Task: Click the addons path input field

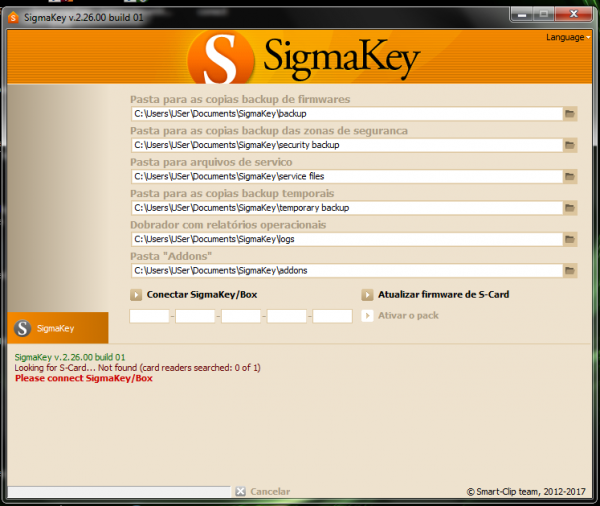Action: click(x=347, y=271)
